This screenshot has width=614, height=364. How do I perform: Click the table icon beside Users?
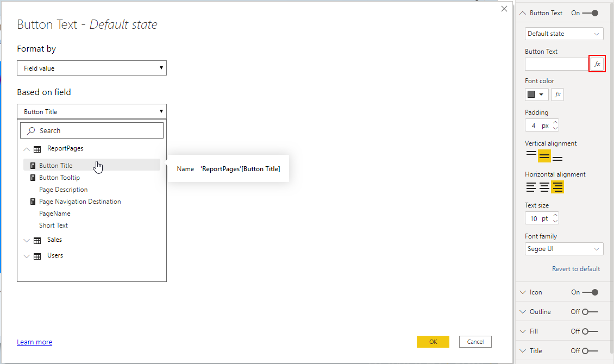[x=36, y=255]
